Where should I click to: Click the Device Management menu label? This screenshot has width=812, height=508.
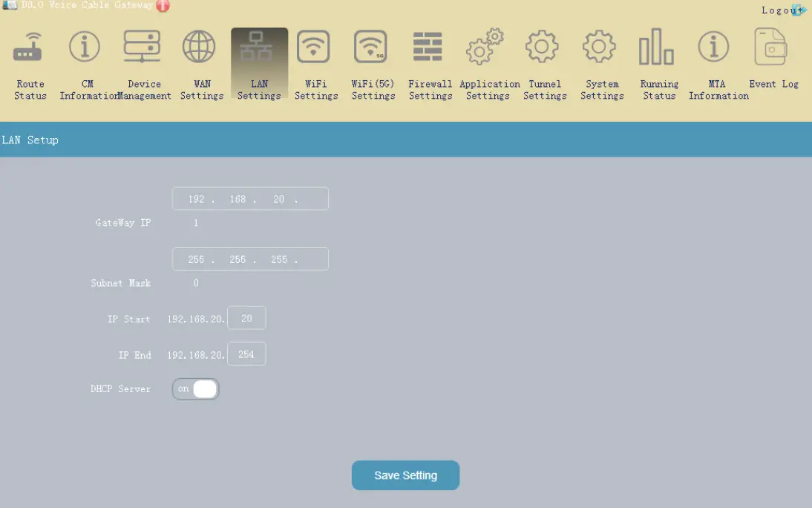point(145,90)
